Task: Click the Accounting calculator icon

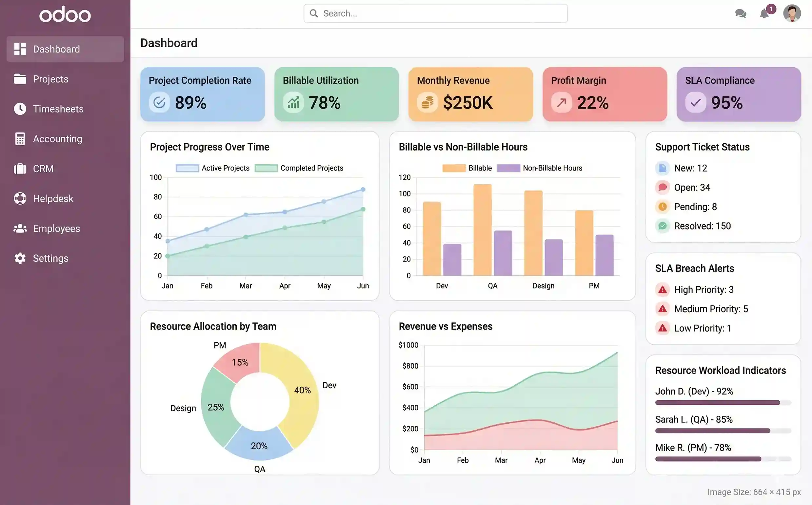Action: [20, 139]
